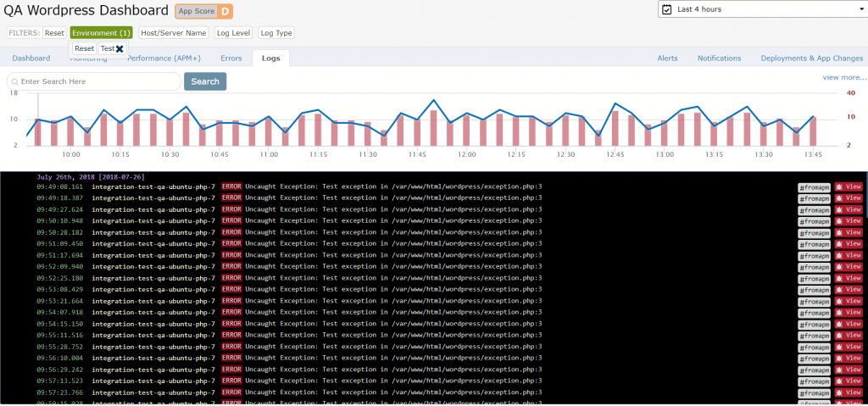Remove the Test environment filter with X
This screenshot has width=868, height=406.
[120, 49]
